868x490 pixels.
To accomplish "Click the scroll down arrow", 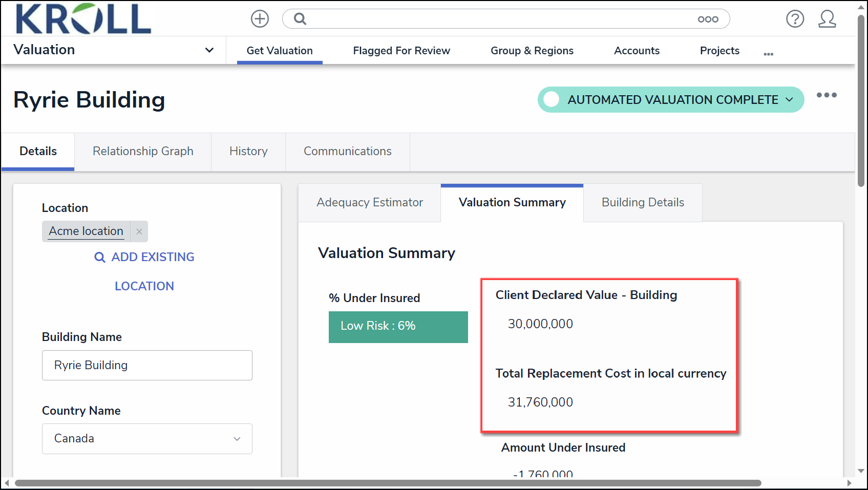I will point(861,471).
